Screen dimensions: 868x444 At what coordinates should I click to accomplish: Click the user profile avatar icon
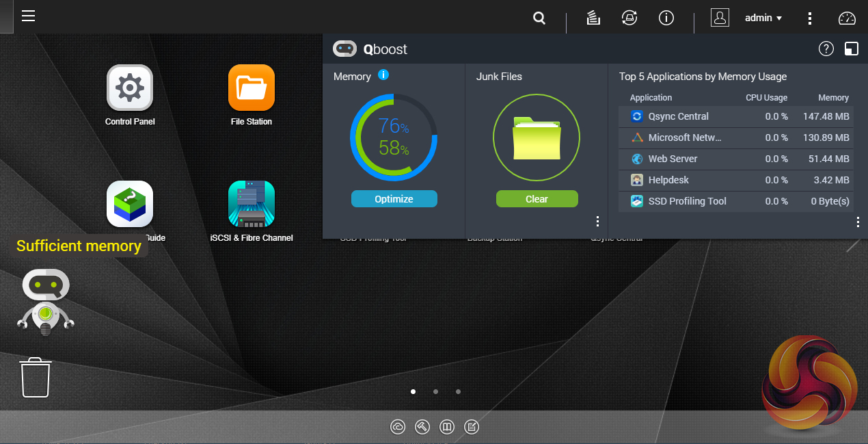pyautogui.click(x=720, y=18)
